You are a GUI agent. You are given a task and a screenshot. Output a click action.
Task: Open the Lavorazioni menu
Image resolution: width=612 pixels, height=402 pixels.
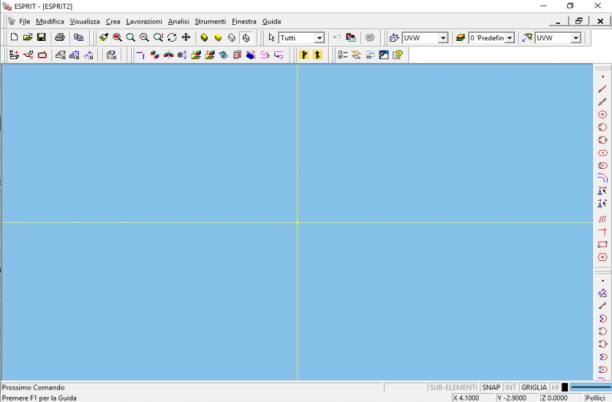pyautogui.click(x=144, y=21)
